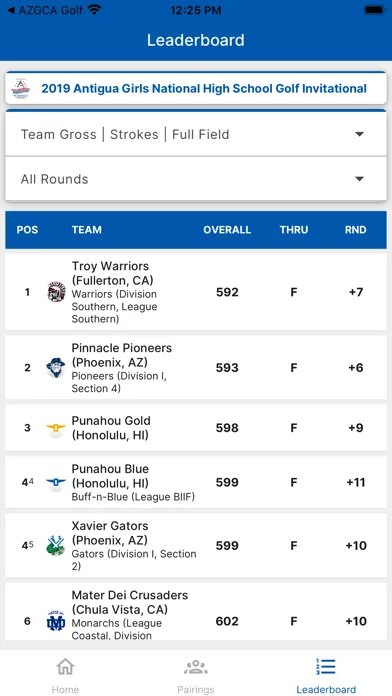Expand Team Gross Strokes Full Field dropdown
Image resolution: width=392 pixels, height=696 pixels.
click(196, 134)
